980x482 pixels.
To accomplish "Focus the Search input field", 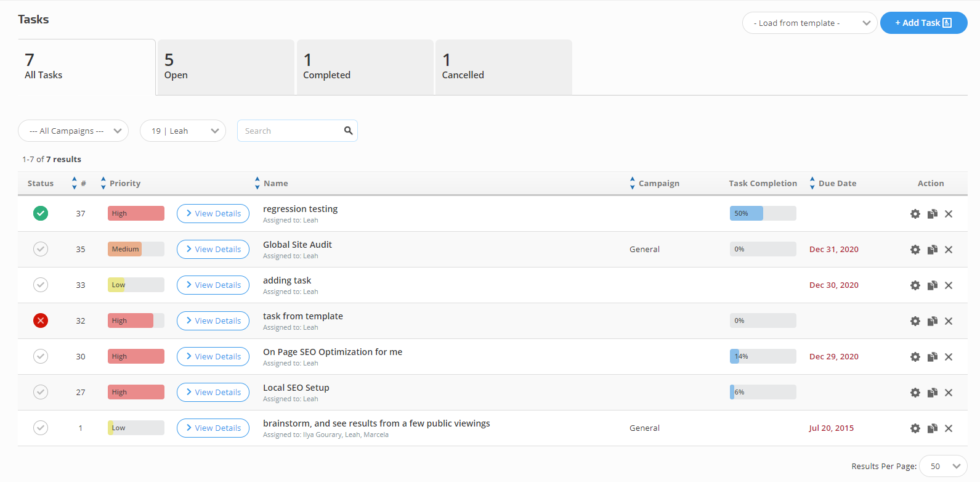I will point(291,131).
